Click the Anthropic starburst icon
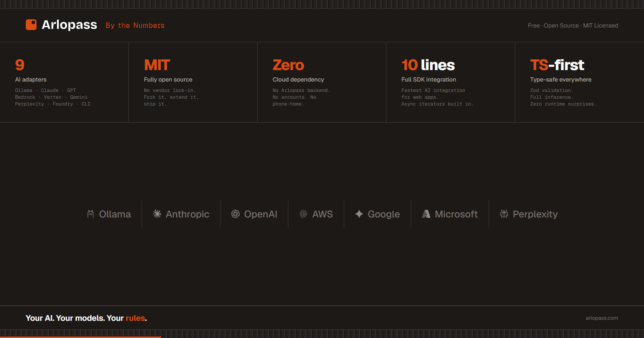The width and height of the screenshot is (644, 338). 157,214
